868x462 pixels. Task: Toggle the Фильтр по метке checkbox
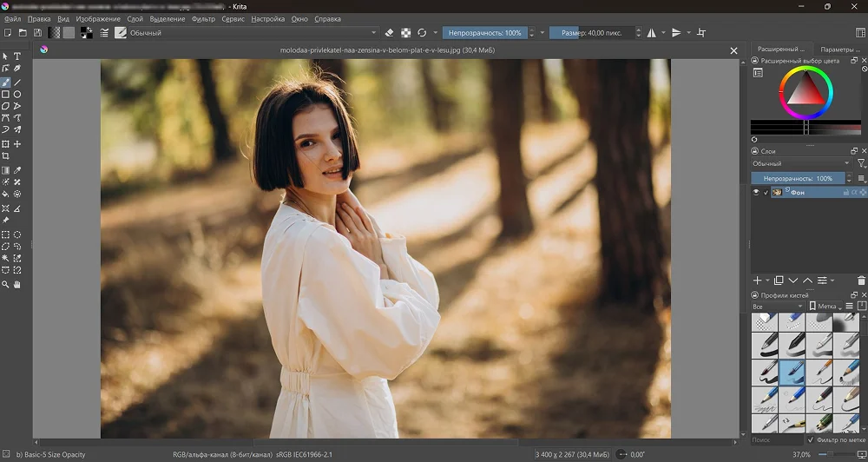tap(811, 440)
